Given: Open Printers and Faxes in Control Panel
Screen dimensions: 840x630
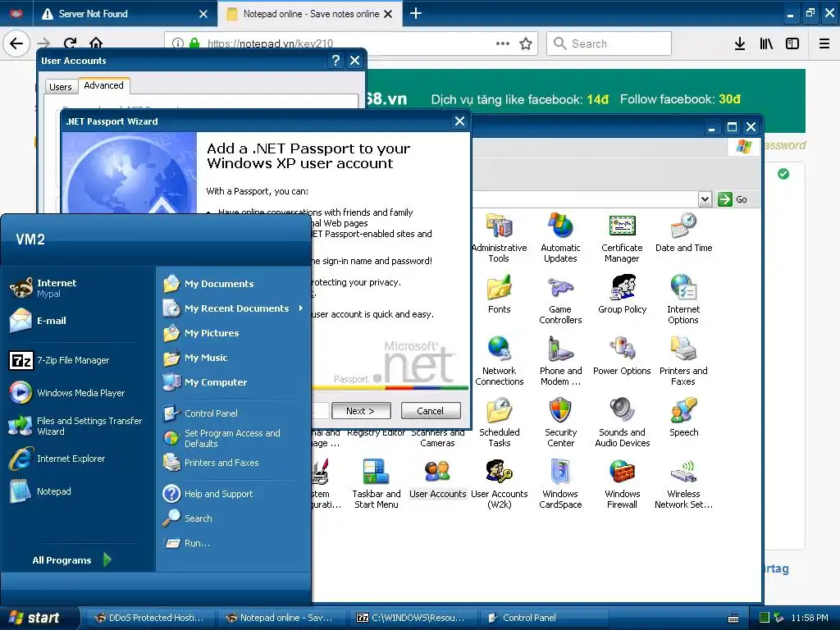Looking at the screenshot, I should pos(683,361).
